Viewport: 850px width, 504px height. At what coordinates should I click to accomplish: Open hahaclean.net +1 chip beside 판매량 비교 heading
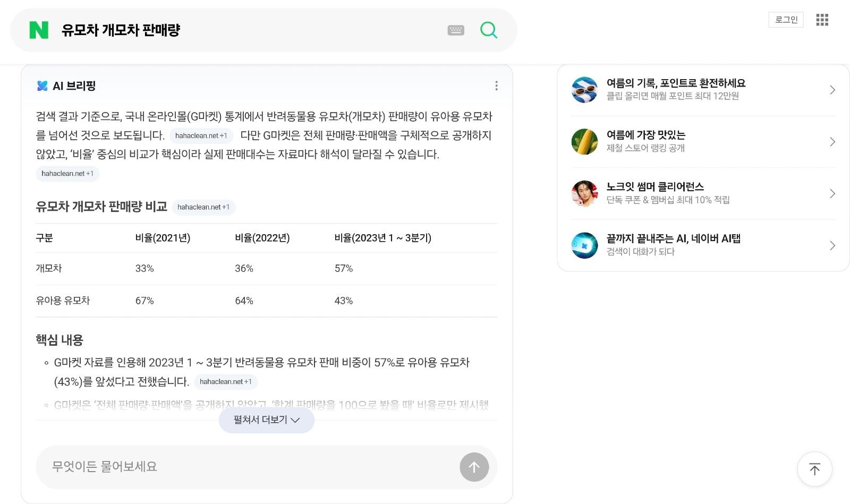click(203, 207)
